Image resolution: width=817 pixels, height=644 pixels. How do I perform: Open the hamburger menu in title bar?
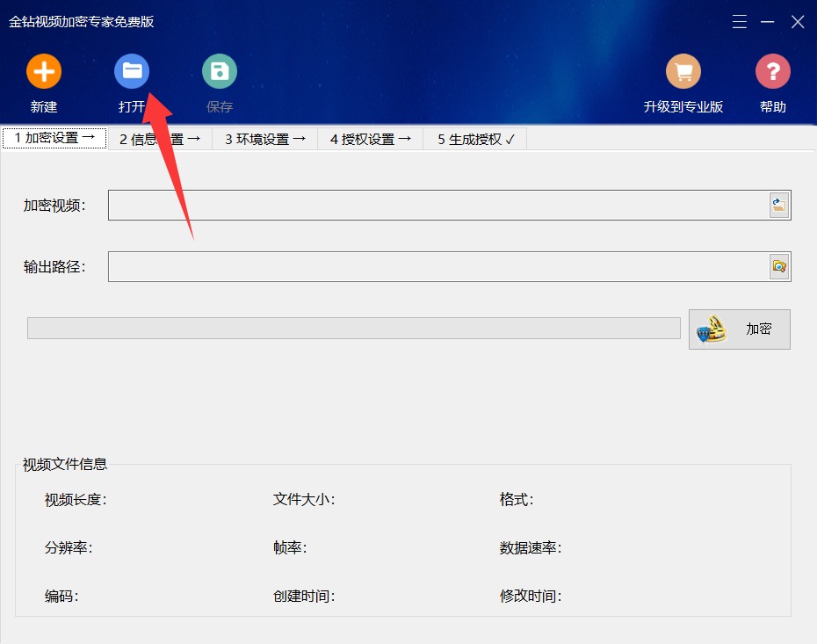click(x=740, y=21)
